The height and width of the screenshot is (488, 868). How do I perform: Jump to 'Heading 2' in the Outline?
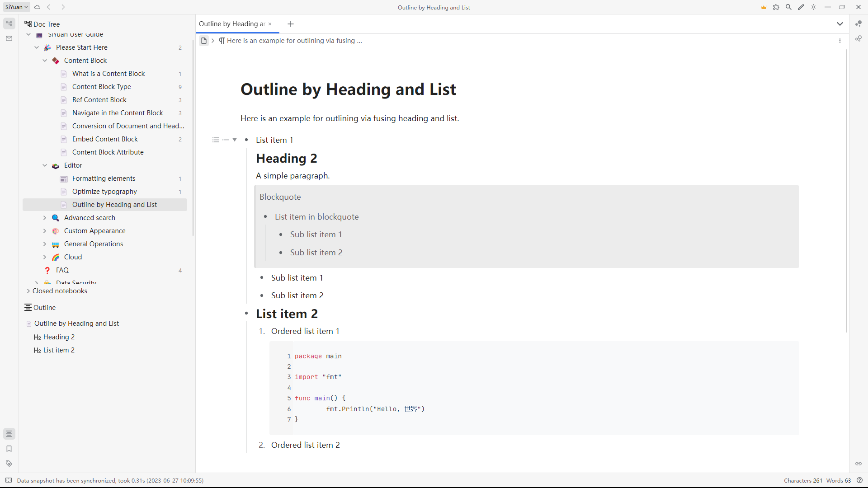click(x=59, y=337)
